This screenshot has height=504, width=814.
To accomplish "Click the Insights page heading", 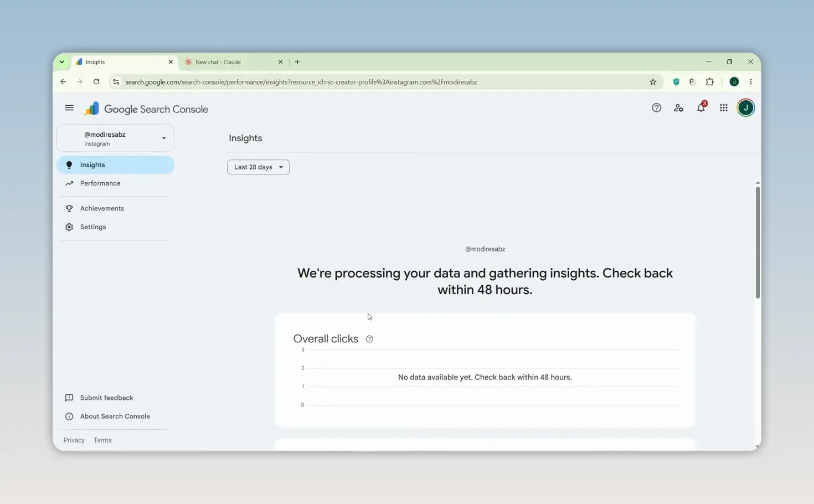I will pos(245,138).
